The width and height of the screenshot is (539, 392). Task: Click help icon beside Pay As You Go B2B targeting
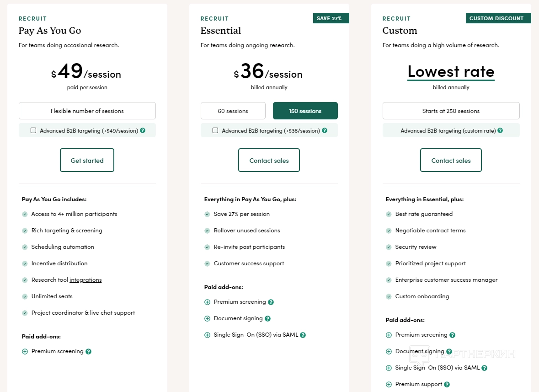(143, 130)
